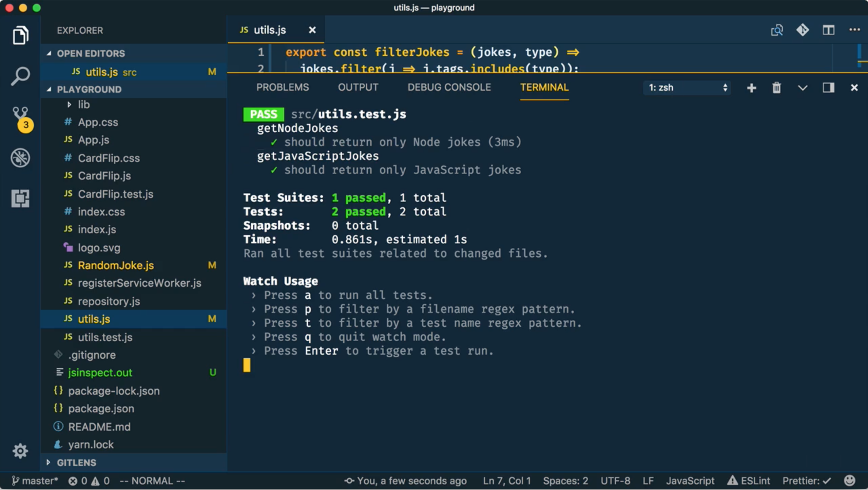Split the editor using the split icon
The width and height of the screenshot is (868, 490).
pos(828,30)
